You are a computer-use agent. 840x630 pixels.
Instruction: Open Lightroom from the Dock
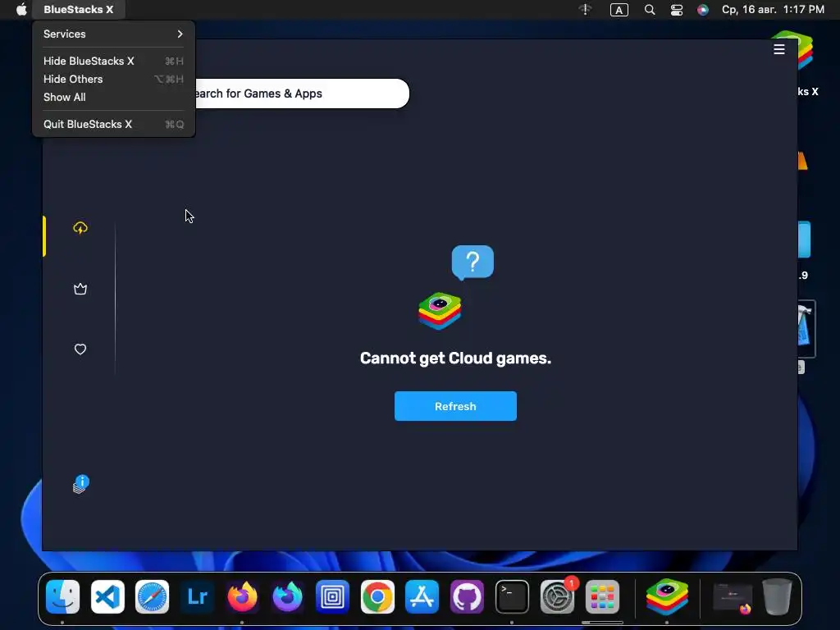pos(197,597)
